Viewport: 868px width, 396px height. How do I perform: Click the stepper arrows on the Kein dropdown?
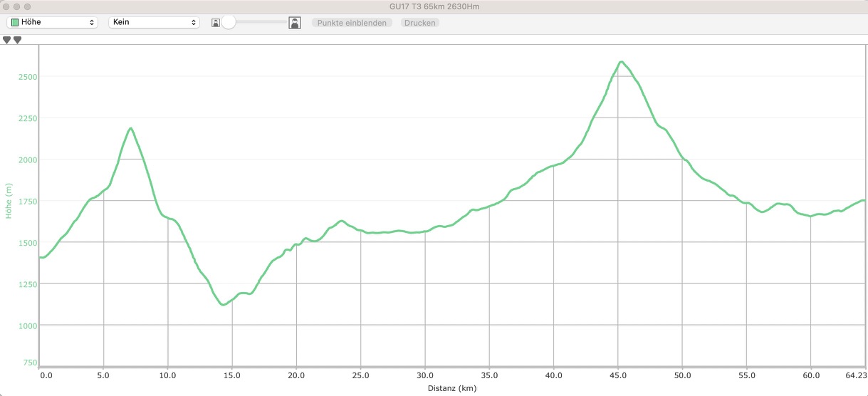tap(194, 23)
